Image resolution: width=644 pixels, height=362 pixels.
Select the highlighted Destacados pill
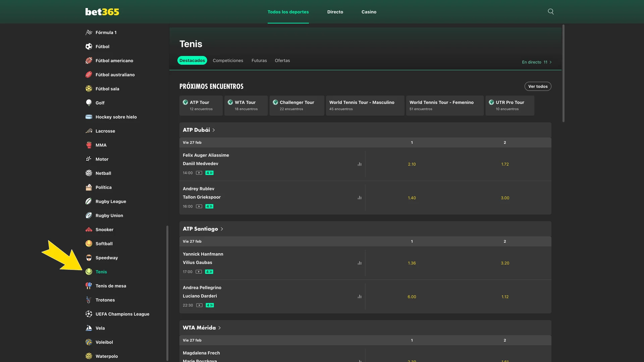click(x=192, y=60)
